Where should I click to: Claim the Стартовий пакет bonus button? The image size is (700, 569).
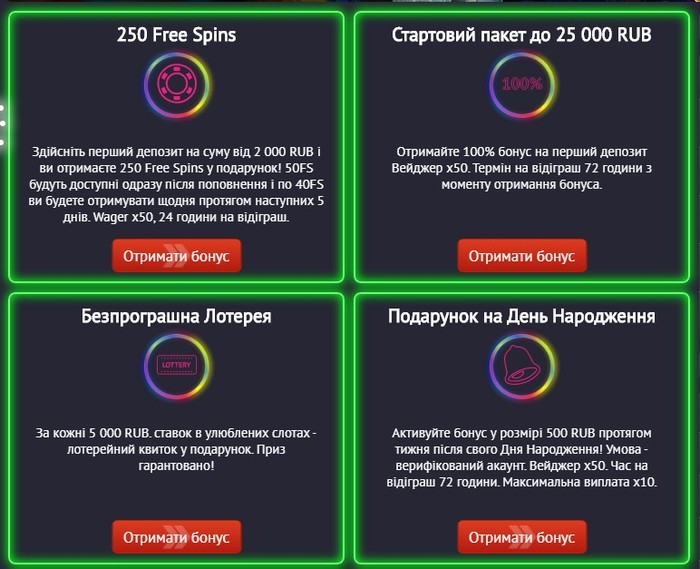[x=521, y=256]
